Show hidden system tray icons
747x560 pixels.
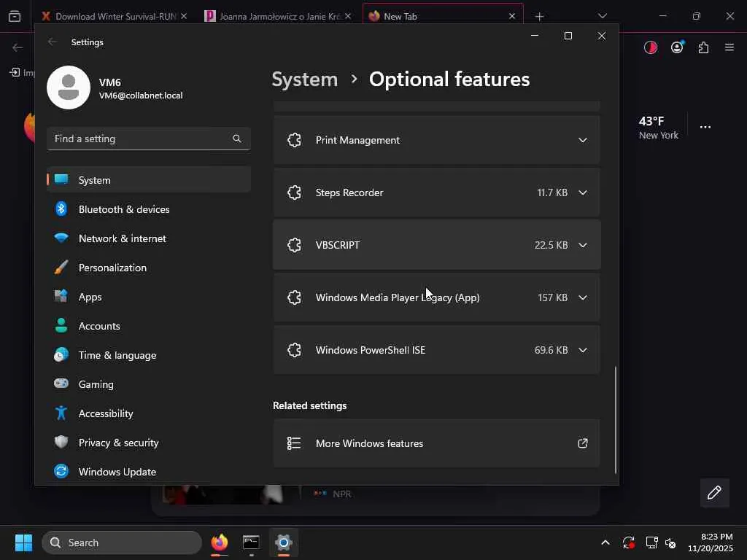[605, 542]
